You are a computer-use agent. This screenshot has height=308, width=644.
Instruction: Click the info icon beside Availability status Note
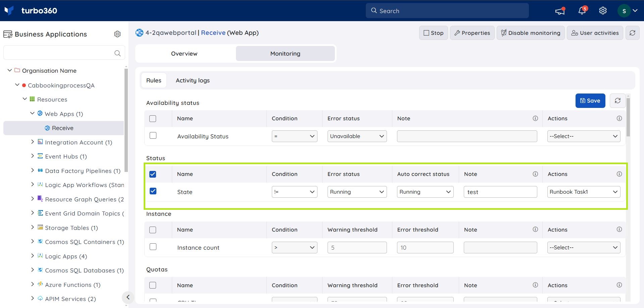pos(535,118)
